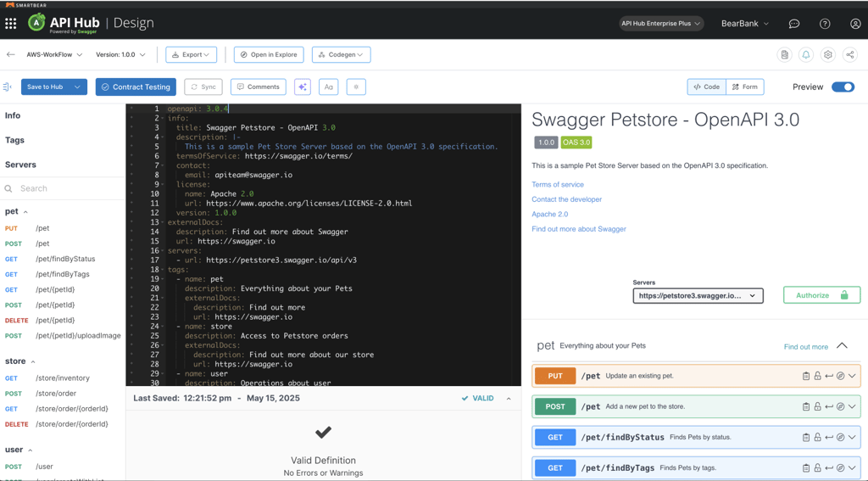Go back using the left arrow icon
Viewport: 868px width, 481px height.
10,54
